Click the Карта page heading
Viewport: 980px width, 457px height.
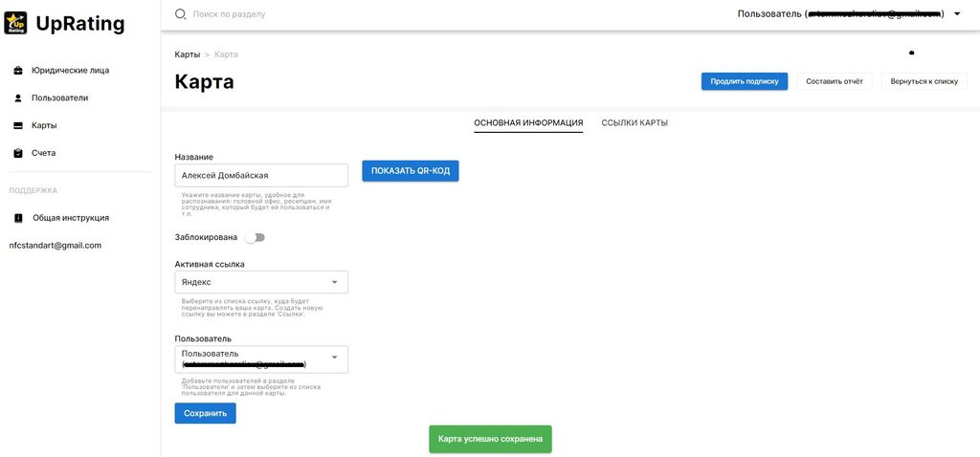click(205, 82)
